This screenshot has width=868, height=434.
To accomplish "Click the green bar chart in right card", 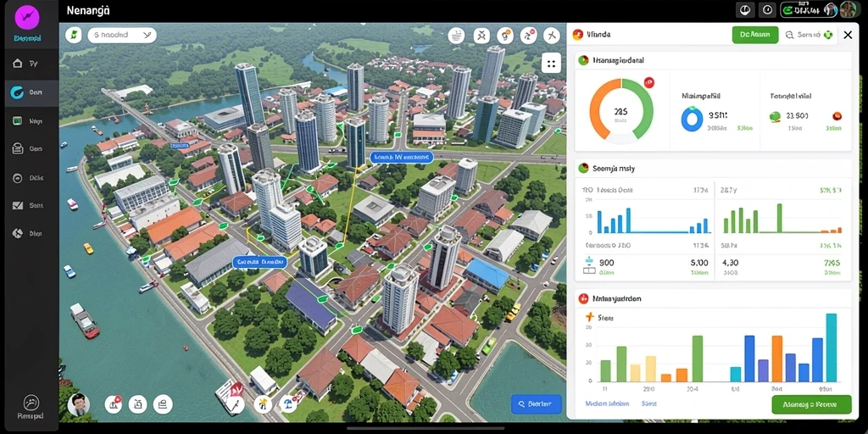I will tap(782, 218).
